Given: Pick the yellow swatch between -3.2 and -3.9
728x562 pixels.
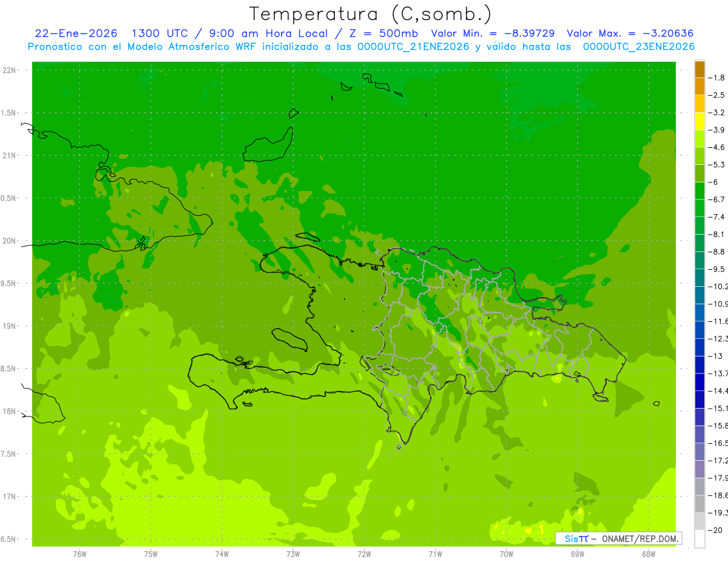Looking at the screenshot, I should pos(699,121).
